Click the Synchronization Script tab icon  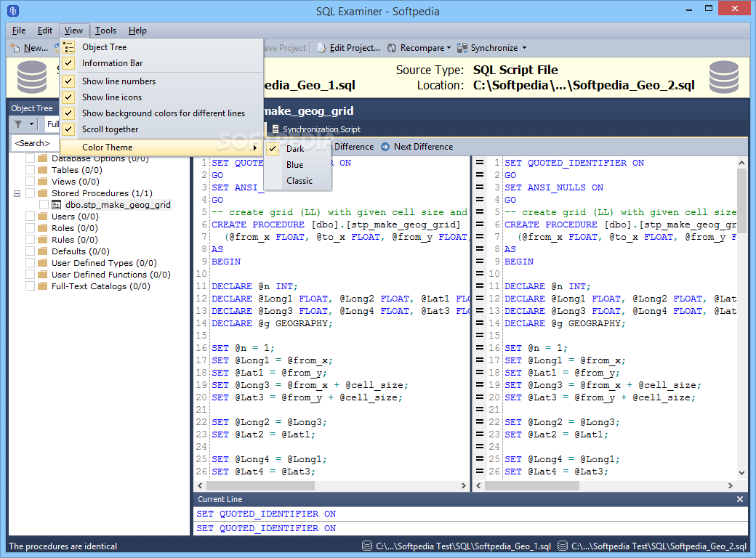276,129
